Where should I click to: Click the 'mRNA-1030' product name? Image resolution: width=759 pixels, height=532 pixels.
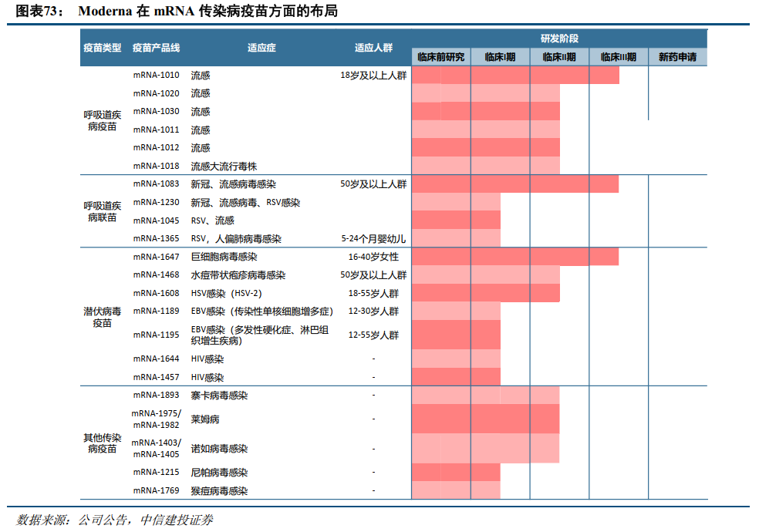[157, 111]
